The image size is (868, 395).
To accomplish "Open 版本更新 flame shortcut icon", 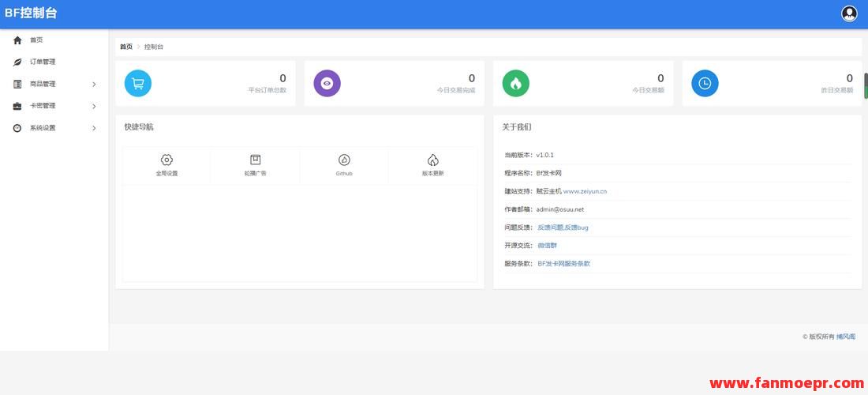I will point(433,160).
